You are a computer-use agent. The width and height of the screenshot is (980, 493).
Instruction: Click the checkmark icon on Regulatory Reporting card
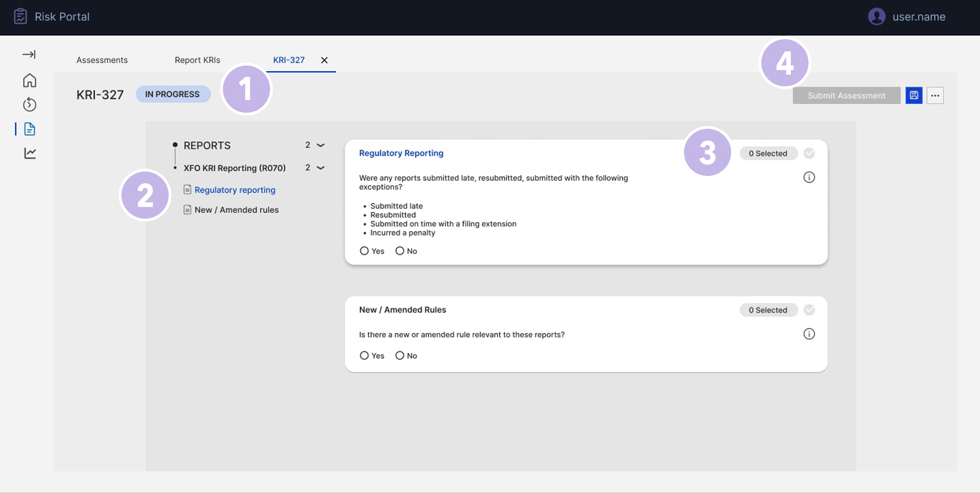(809, 153)
